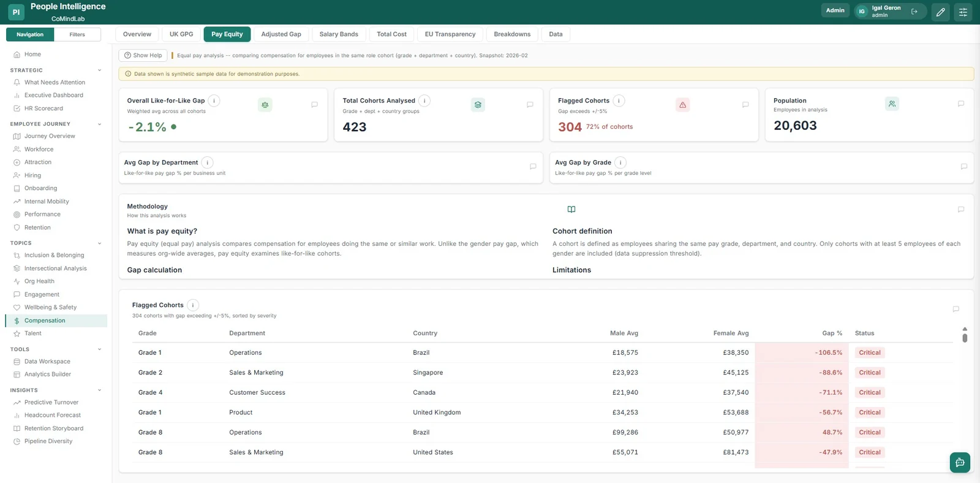
Task: Open the Data tab
Action: (x=556, y=34)
